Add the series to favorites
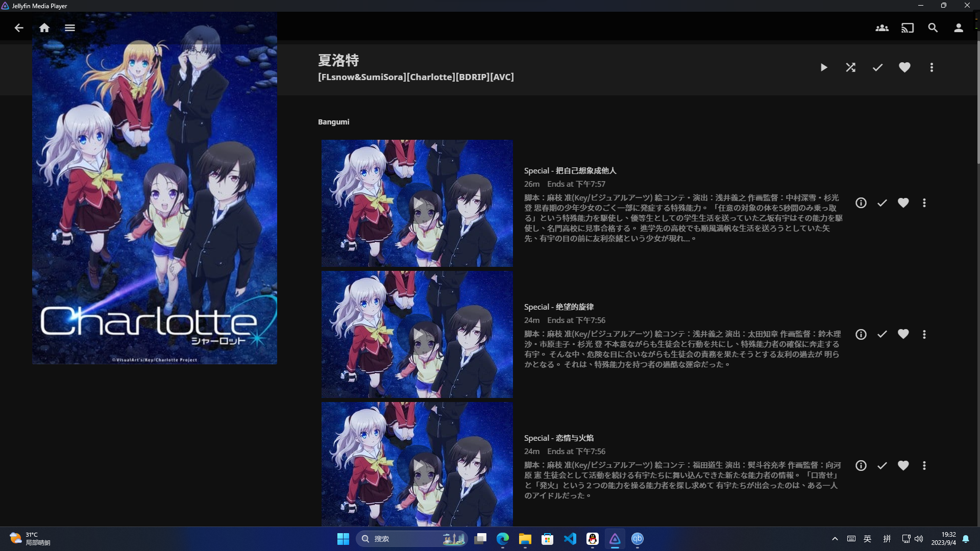 904,67
